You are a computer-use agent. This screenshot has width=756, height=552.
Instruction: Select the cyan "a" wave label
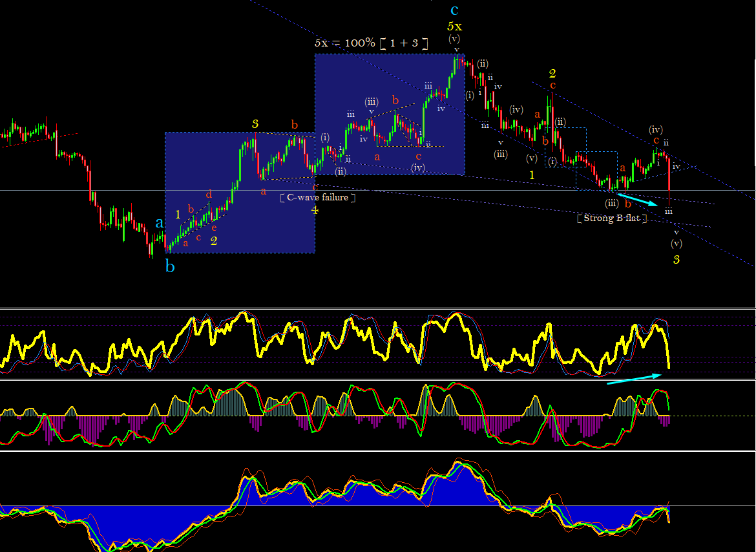tap(160, 223)
